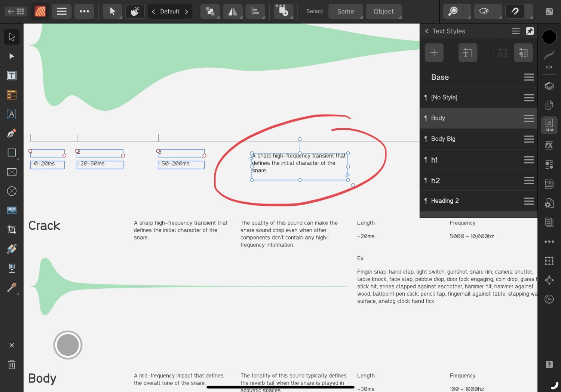Toggle the snapping magnet button

515,12
